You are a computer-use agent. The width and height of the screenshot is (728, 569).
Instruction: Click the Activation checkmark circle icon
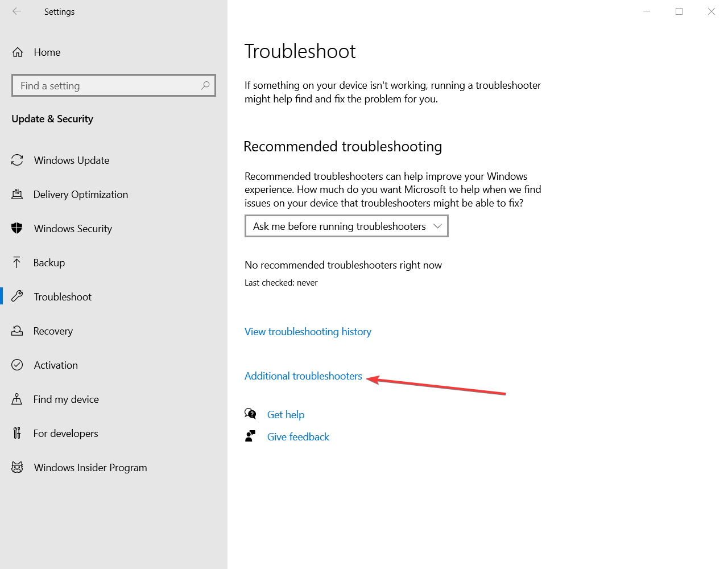click(x=17, y=365)
